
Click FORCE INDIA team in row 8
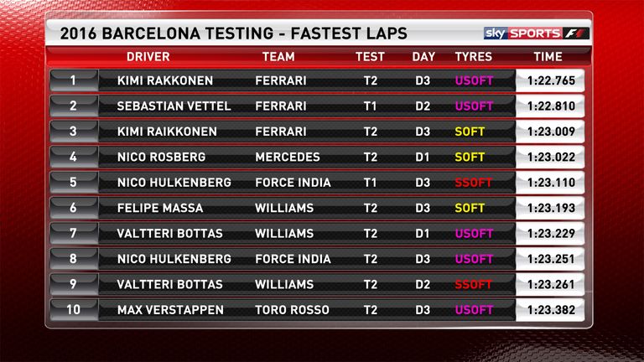coord(293,259)
